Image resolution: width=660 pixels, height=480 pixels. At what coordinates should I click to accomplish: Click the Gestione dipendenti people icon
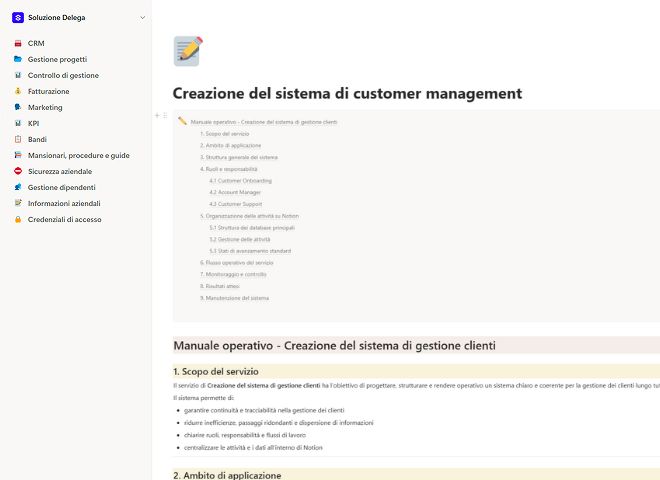[x=18, y=187]
